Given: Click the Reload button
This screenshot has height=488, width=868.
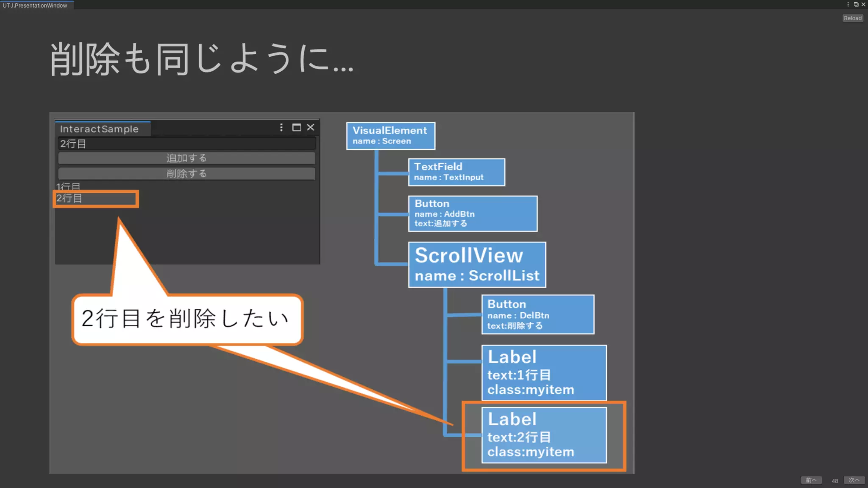Looking at the screenshot, I should [852, 18].
